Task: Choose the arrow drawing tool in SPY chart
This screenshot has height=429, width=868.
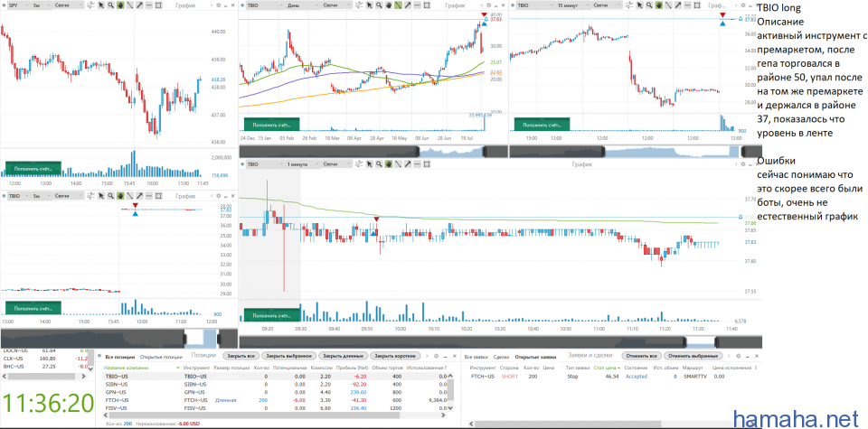Action: point(139,5)
